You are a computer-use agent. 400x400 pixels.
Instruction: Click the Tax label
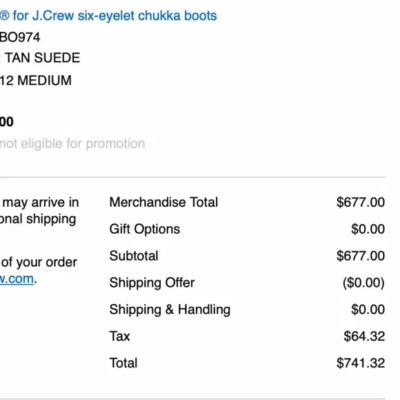point(120,336)
